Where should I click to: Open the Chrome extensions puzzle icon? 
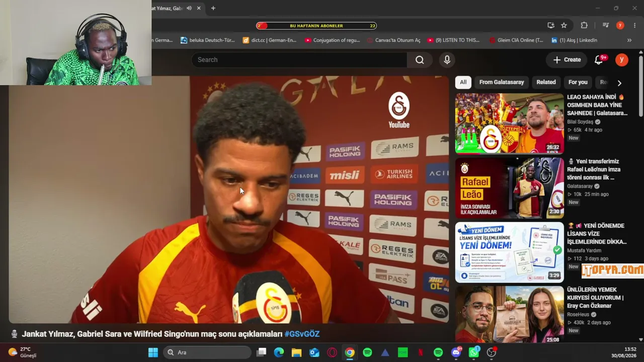[584, 26]
